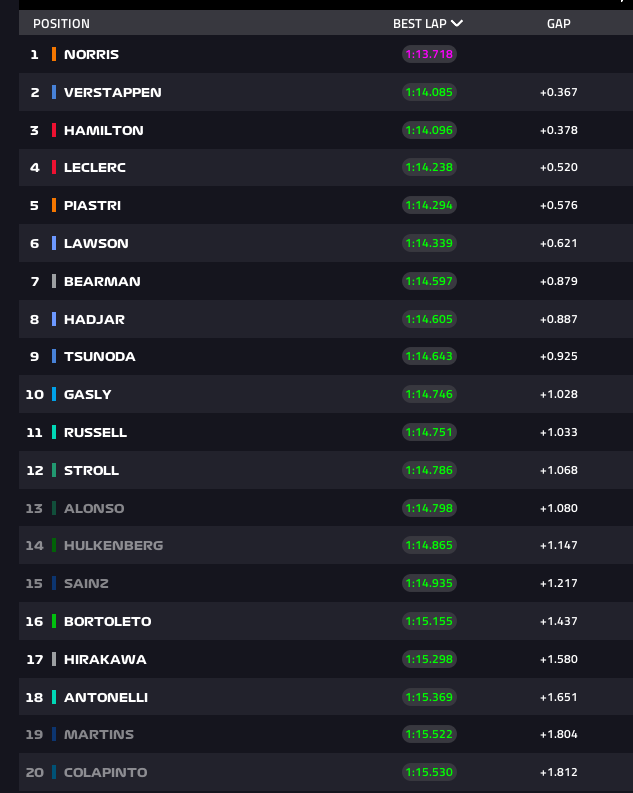The height and width of the screenshot is (793, 633).
Task: Click Gasly's +1.028 gap value
Action: point(558,394)
